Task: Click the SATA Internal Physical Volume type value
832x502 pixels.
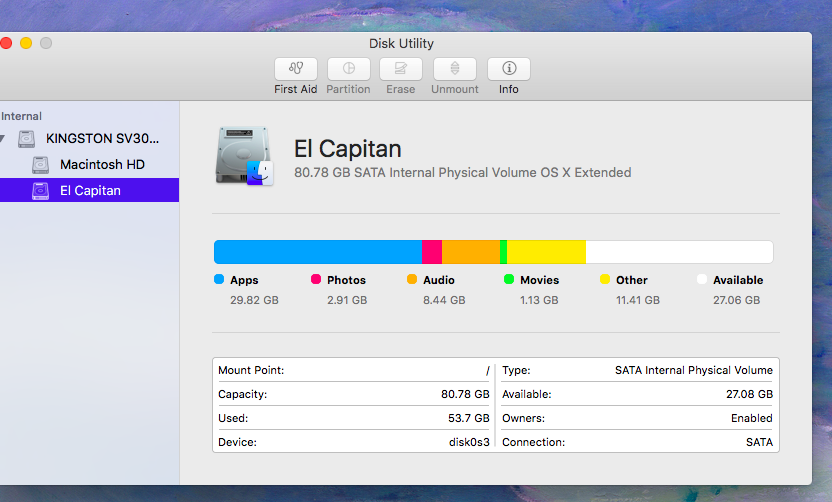Action: pos(694,370)
